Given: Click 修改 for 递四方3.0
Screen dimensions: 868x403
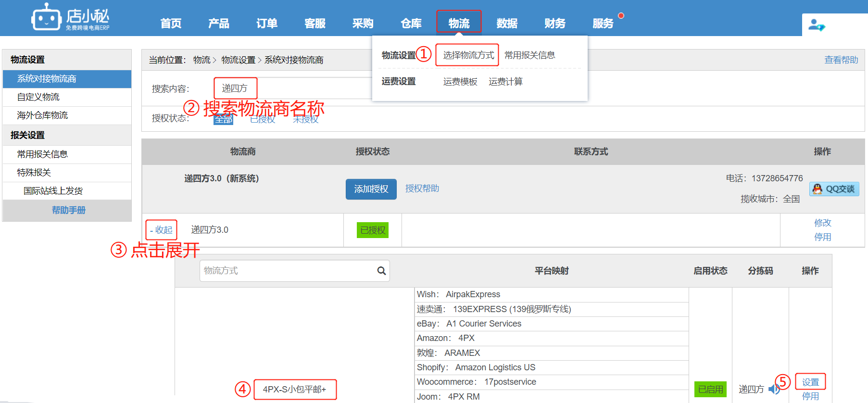Looking at the screenshot, I should [822, 223].
